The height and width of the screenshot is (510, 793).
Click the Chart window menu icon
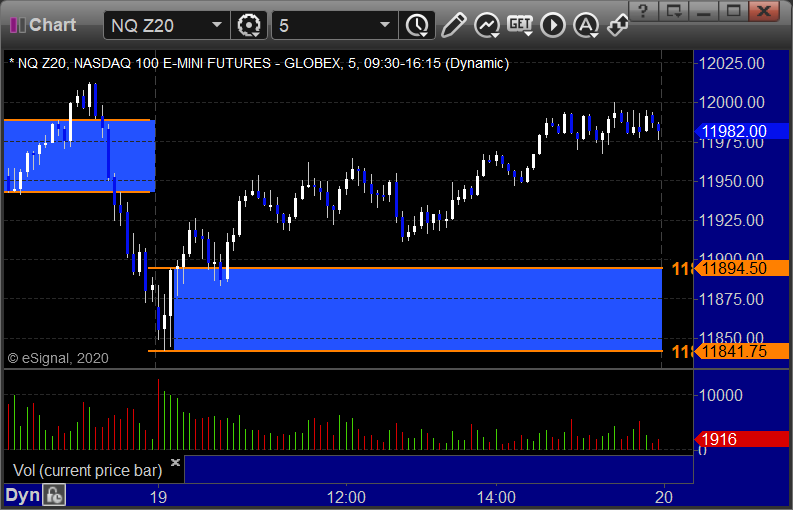point(18,25)
